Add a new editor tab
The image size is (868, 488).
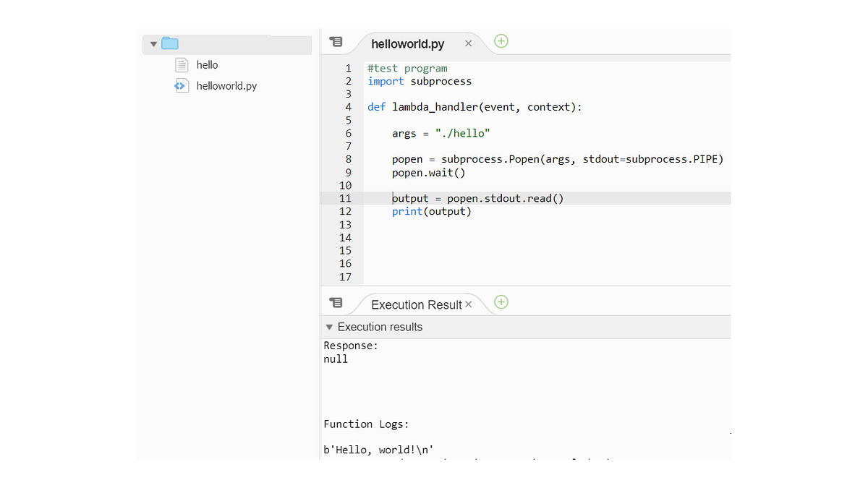click(501, 41)
